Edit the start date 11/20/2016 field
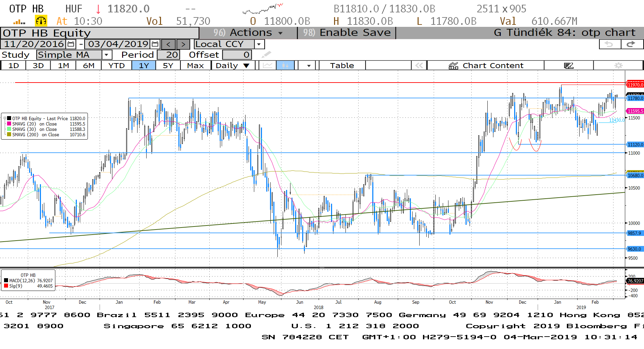Screen dimensions: 644x349 pos(34,44)
